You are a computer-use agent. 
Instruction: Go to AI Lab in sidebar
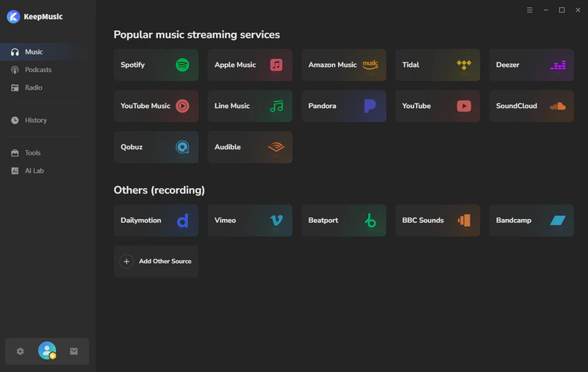(34, 171)
